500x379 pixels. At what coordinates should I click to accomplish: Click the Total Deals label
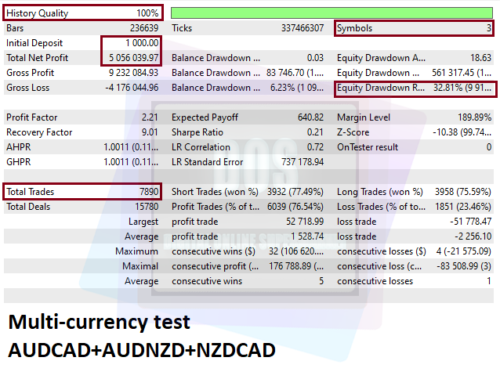point(28,207)
